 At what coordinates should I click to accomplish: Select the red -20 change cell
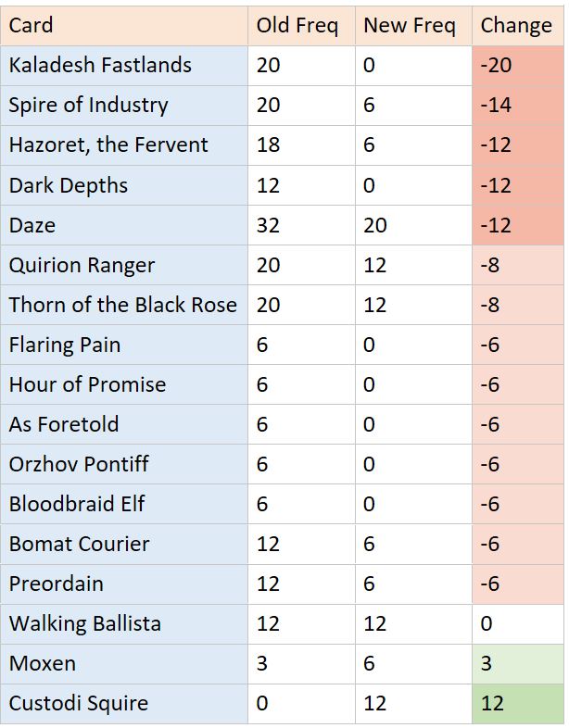click(x=516, y=65)
